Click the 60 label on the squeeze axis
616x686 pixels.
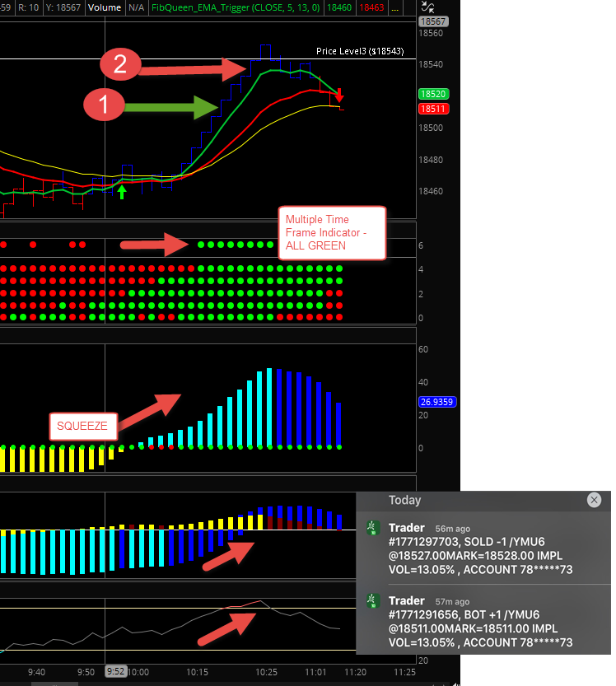click(x=423, y=349)
